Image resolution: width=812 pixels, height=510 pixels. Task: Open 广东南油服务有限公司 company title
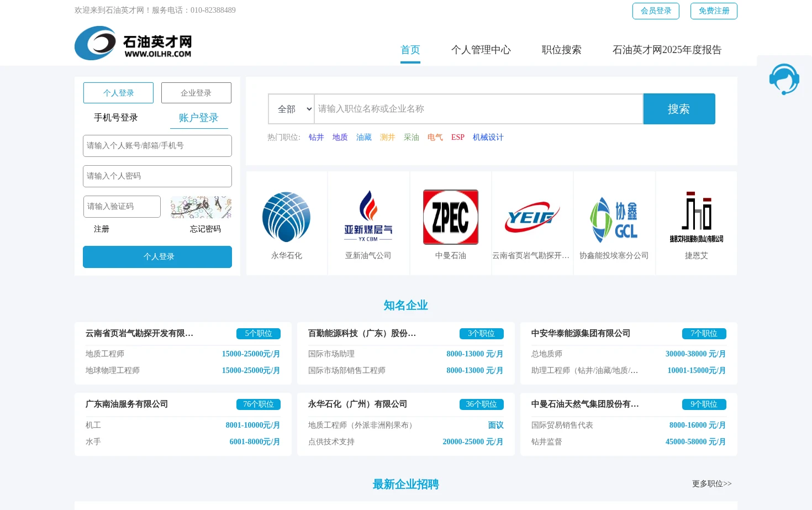[x=126, y=404]
